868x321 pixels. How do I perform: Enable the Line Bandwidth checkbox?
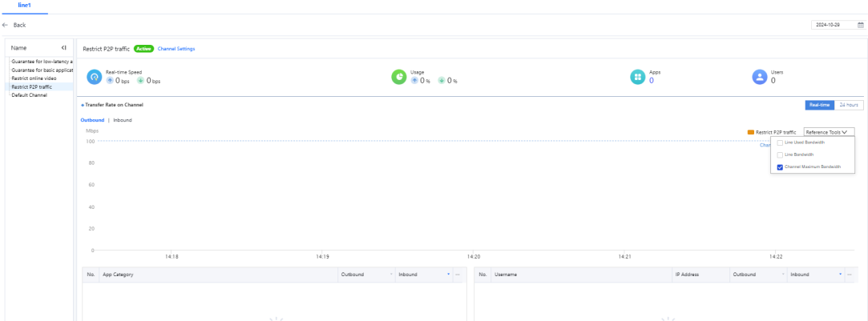[x=780, y=154]
